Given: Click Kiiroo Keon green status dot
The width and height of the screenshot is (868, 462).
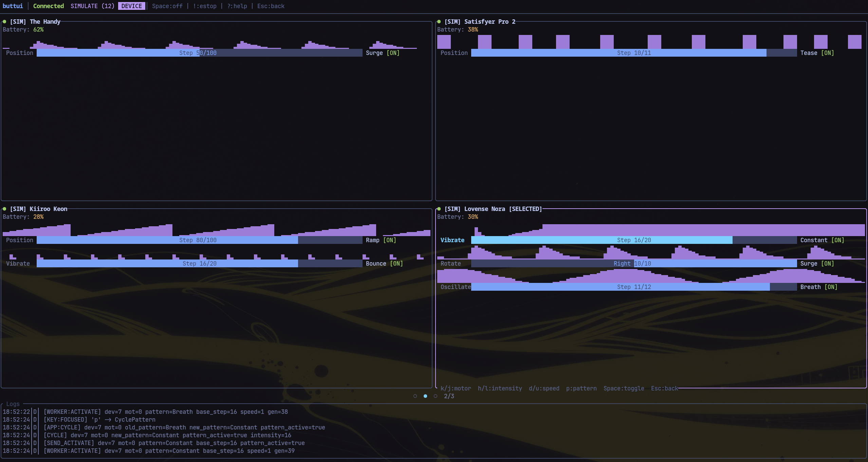Looking at the screenshot, I should tap(4, 209).
